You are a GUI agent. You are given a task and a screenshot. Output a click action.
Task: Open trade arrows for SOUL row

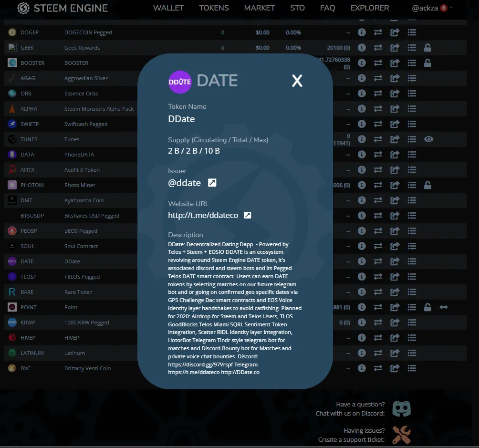[x=378, y=246]
